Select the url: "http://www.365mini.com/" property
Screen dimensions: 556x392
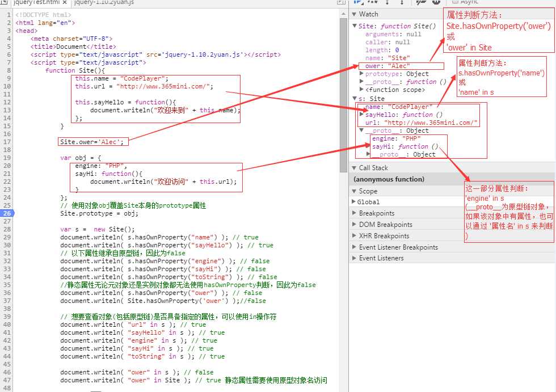(421, 123)
